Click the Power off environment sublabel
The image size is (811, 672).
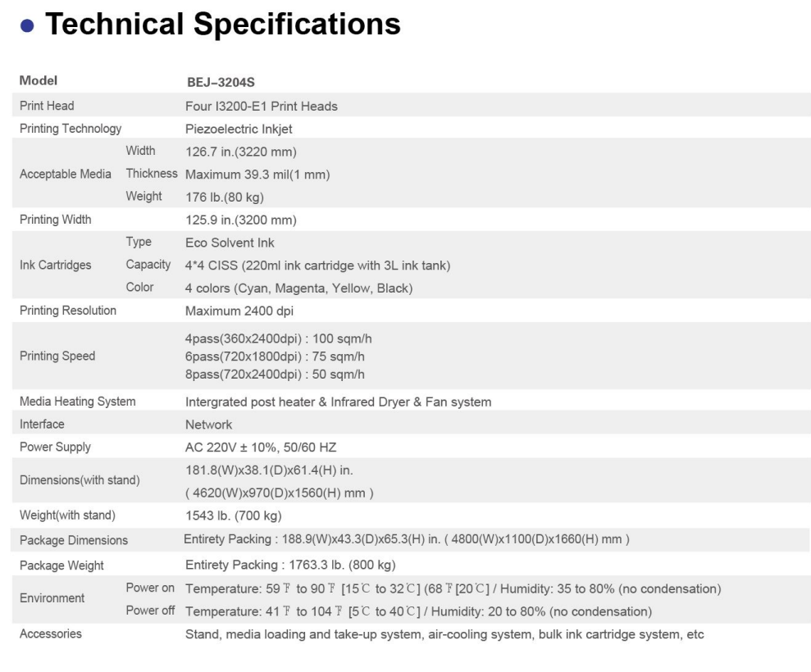[x=152, y=611]
